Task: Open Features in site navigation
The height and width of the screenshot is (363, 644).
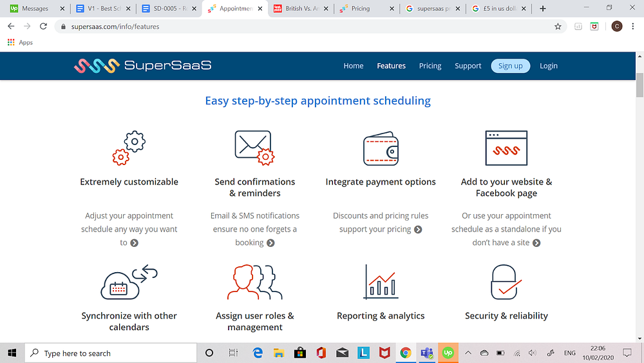Action: [391, 66]
